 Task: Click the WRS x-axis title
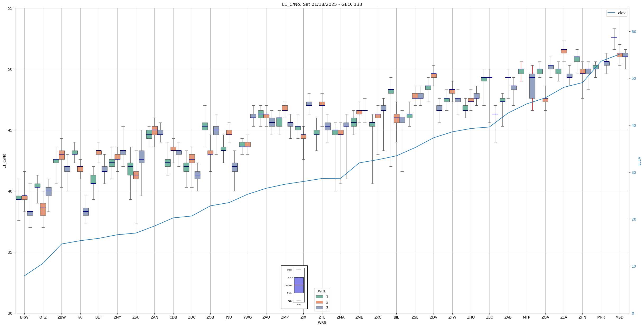[322, 323]
